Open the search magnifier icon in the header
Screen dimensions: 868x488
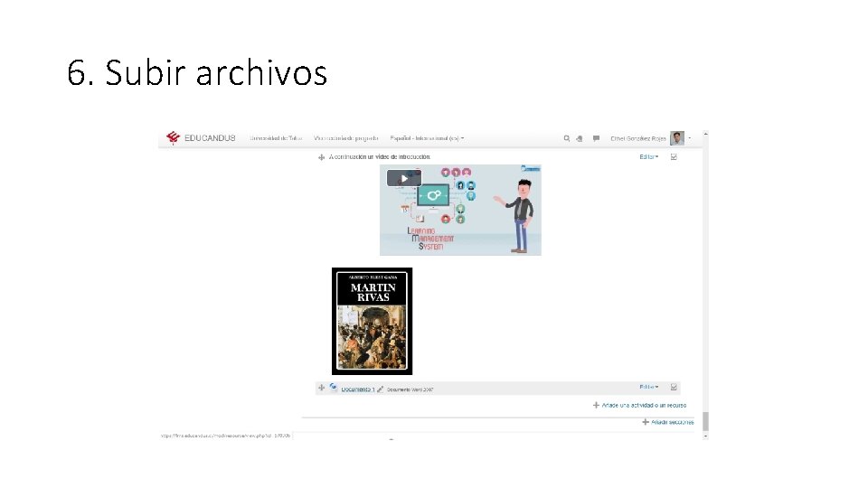[x=566, y=138]
